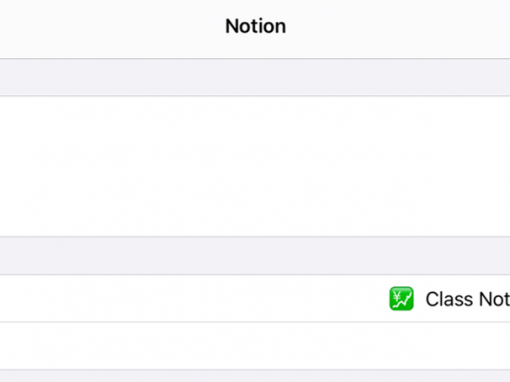Click the Notion title in header
The width and height of the screenshot is (510, 382).
[255, 26]
